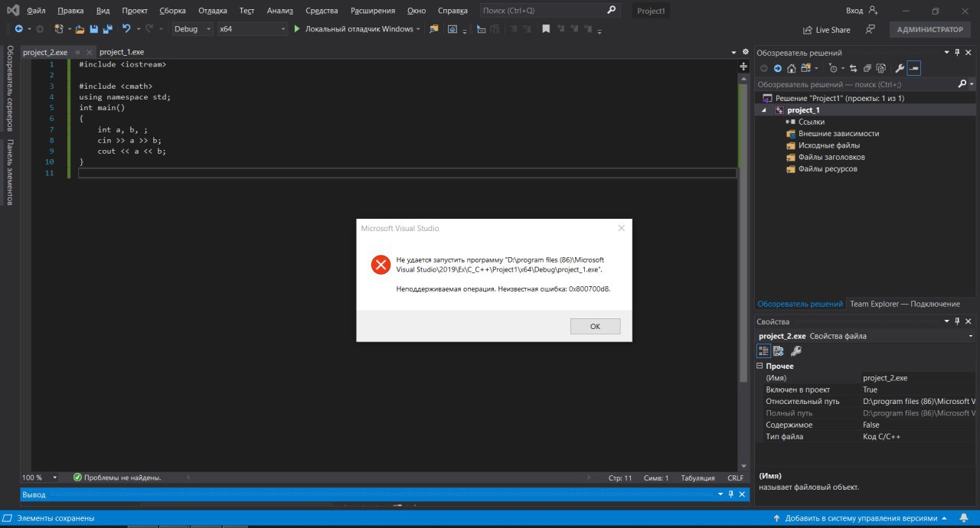This screenshot has width=980, height=528.
Task: Open the Сборка menu
Action: [173, 11]
